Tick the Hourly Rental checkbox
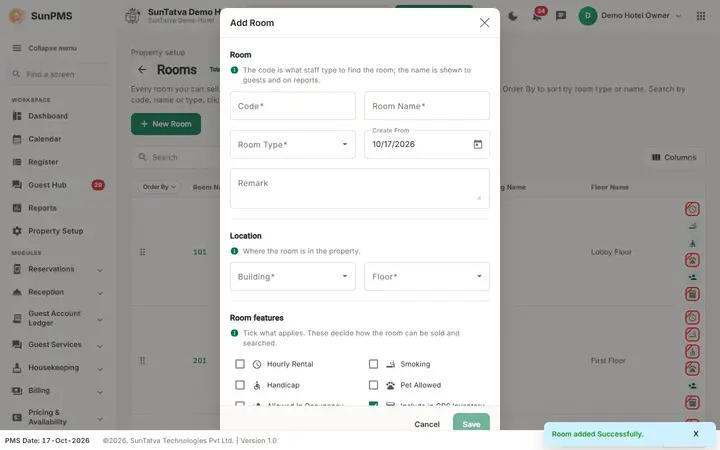This screenshot has width=720, height=450. [240, 364]
